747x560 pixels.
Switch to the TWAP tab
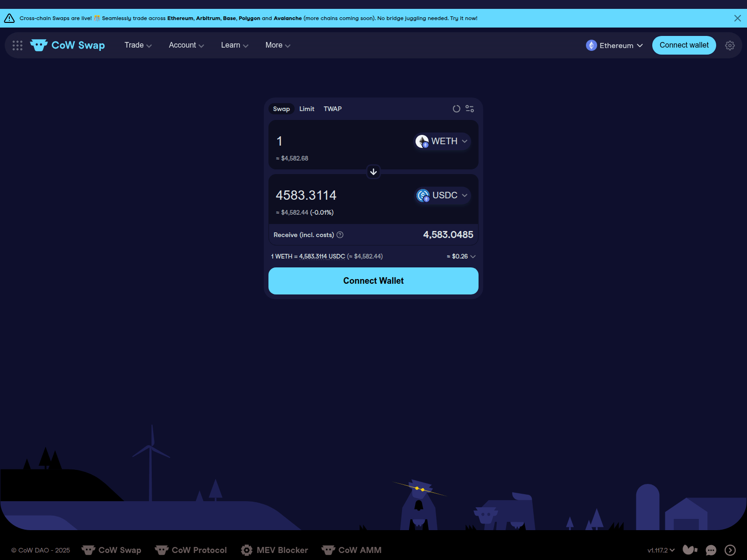pyautogui.click(x=333, y=109)
